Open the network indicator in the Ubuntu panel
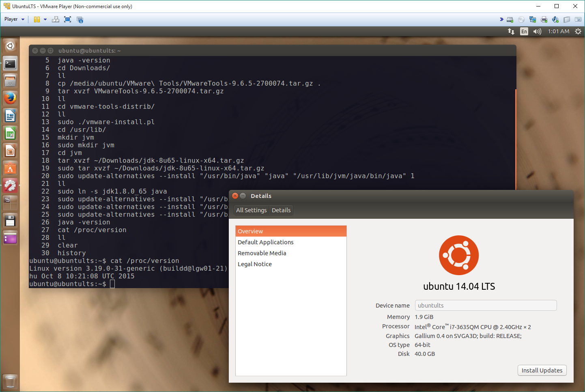The image size is (585, 392). coord(511,31)
